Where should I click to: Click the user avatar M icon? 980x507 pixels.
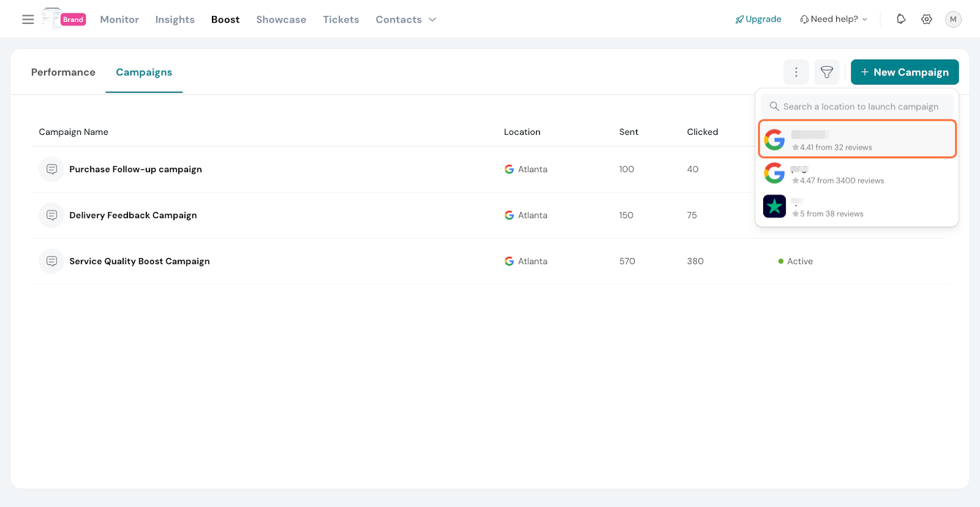click(953, 19)
